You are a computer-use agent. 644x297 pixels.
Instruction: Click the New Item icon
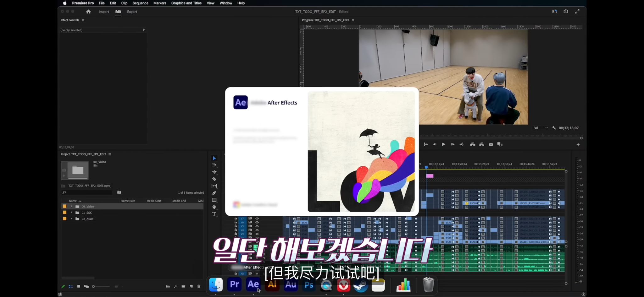pos(191,286)
